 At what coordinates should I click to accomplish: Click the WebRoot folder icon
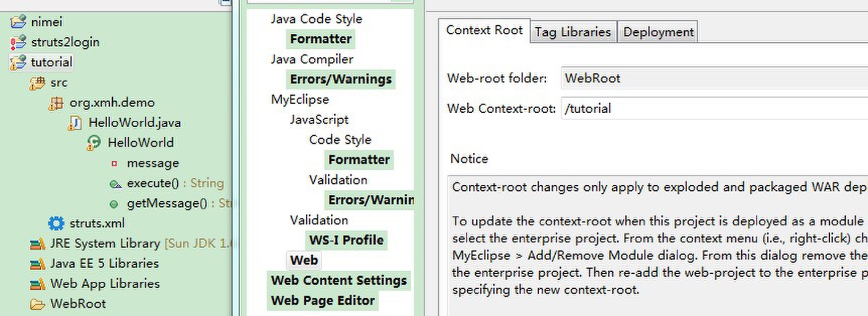coord(37,304)
